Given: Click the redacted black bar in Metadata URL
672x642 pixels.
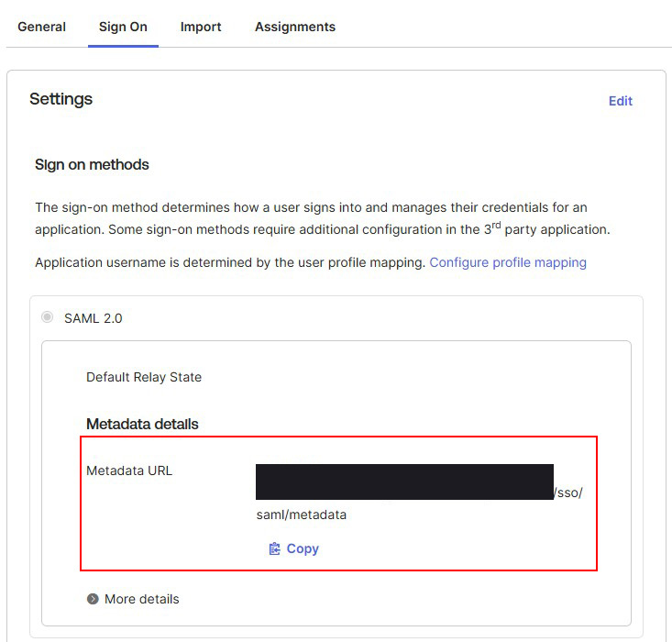Looking at the screenshot, I should 404,481.
